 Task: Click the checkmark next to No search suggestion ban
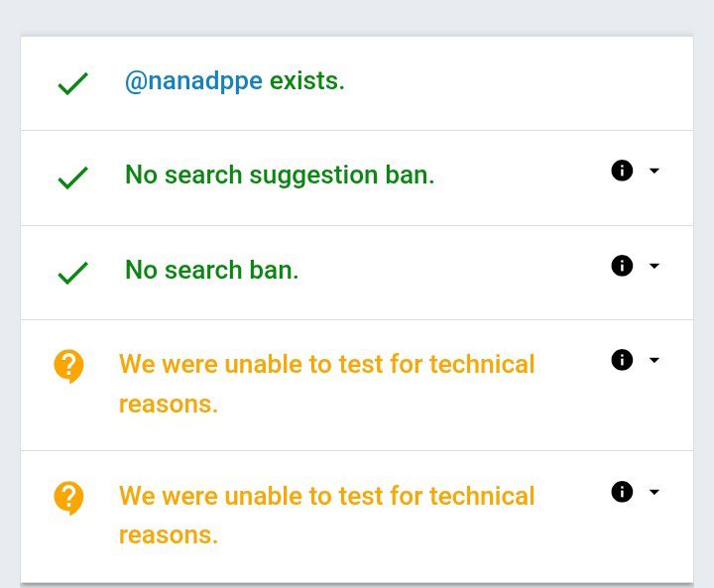(x=72, y=177)
